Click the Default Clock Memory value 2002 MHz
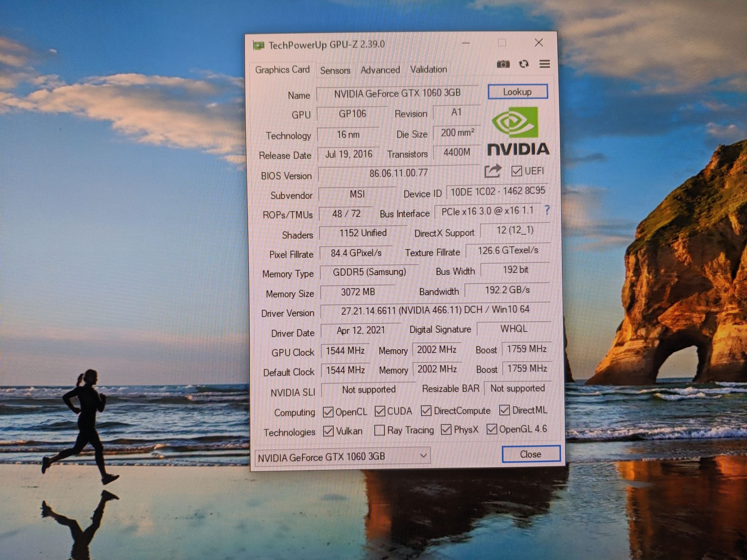Image resolution: width=747 pixels, height=560 pixels. [437, 369]
